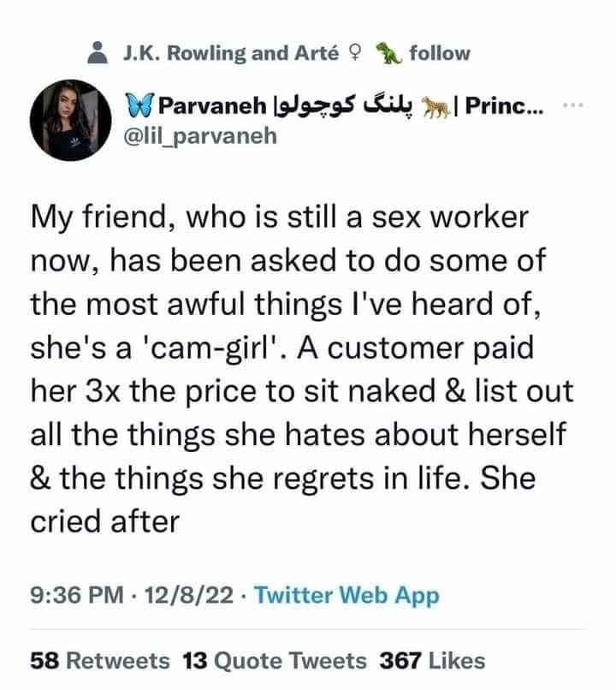Click the green dinosaur emoji icon

pos(388,53)
